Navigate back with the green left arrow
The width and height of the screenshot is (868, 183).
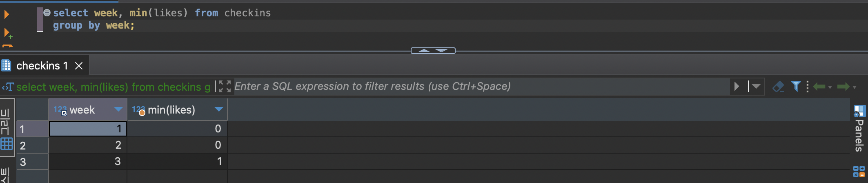pyautogui.click(x=819, y=86)
